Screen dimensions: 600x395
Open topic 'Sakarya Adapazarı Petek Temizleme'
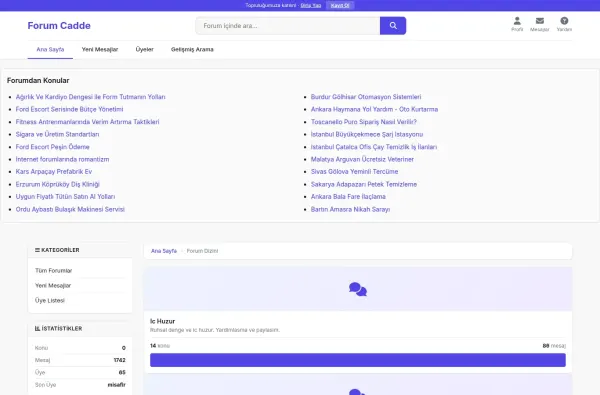click(x=364, y=184)
